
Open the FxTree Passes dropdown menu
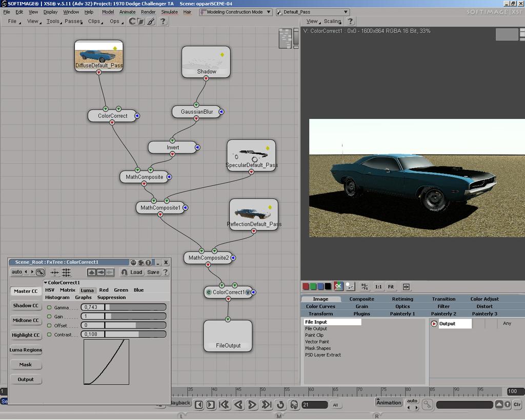[74, 22]
